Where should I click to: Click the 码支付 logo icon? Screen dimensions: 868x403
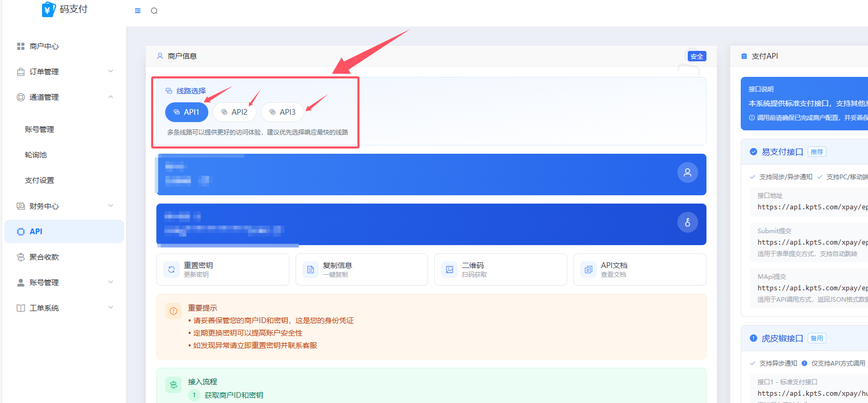pos(48,9)
